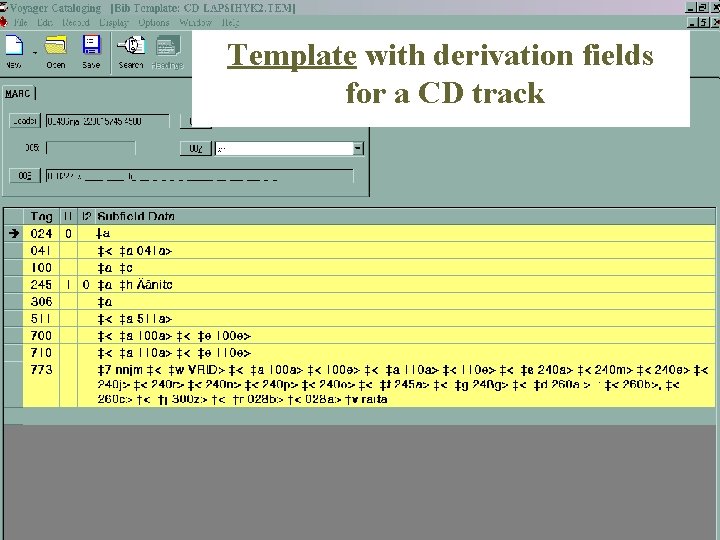Screen dimensions: 720x540
Task: Open the File menu
Action: (x=21, y=22)
